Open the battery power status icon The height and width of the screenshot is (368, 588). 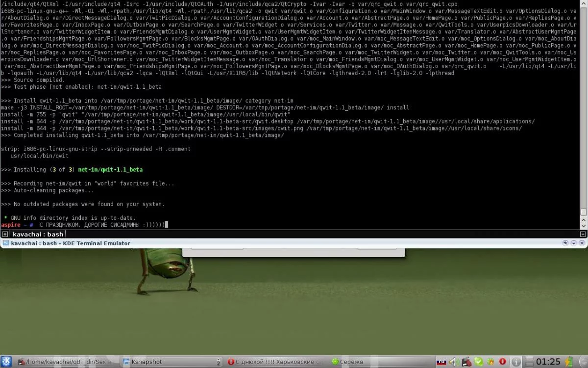[568, 362]
